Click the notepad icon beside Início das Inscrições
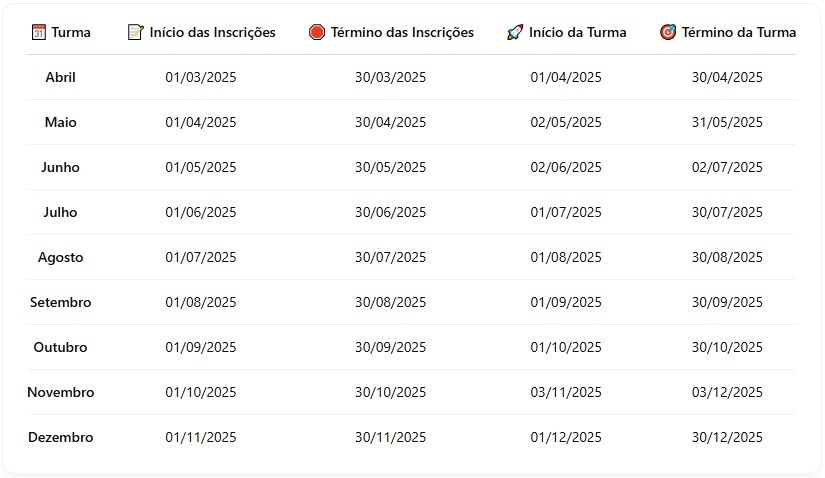 tap(135, 32)
